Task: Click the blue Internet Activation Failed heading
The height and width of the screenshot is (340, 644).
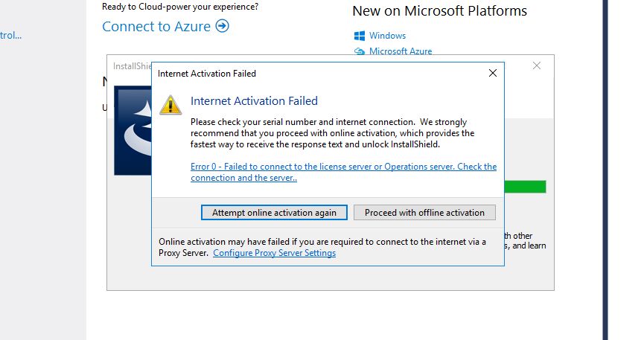Action: pyautogui.click(x=254, y=101)
